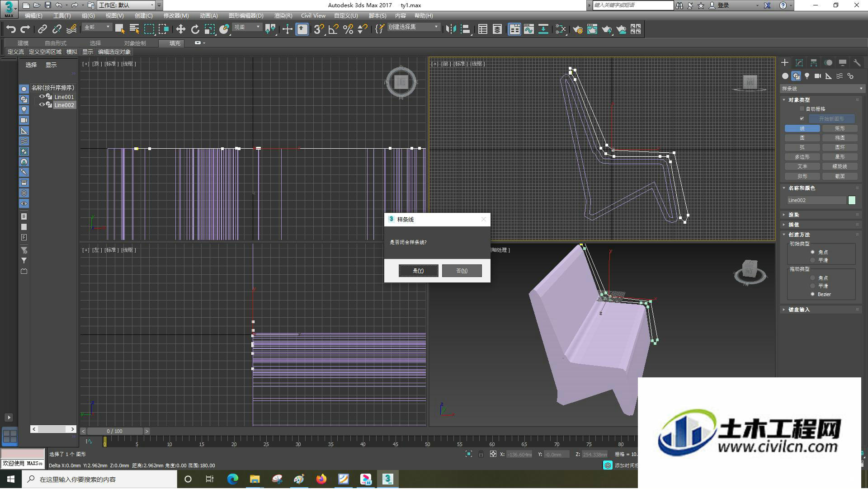Click the 星形 shape button
Screen dimensions: 868x489
[840, 157]
